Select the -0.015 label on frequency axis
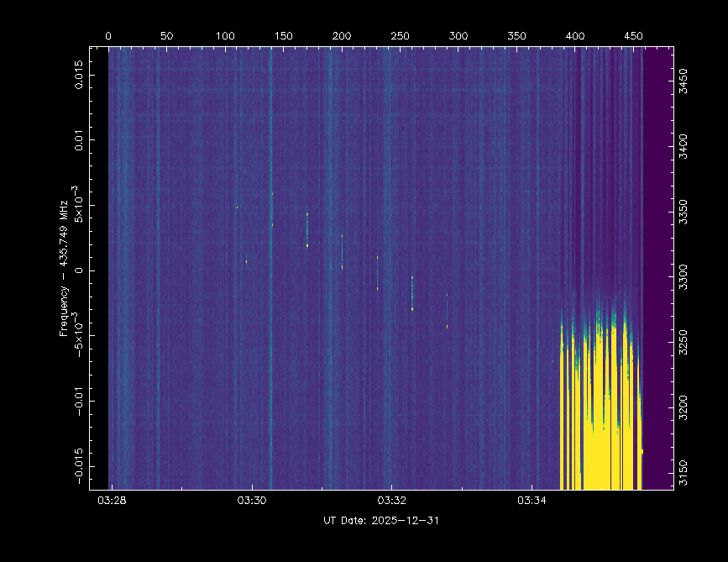This screenshot has height=562, width=728. (x=78, y=465)
